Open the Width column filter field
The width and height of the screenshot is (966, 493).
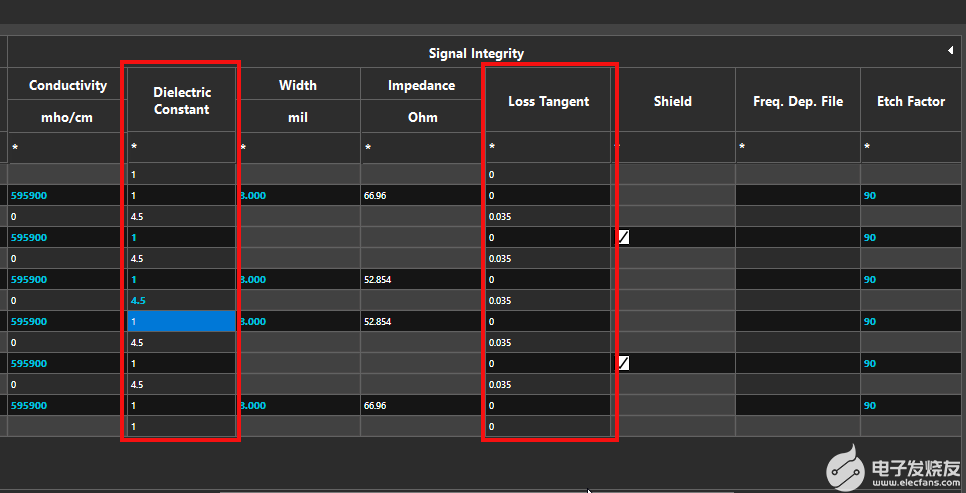pos(298,148)
